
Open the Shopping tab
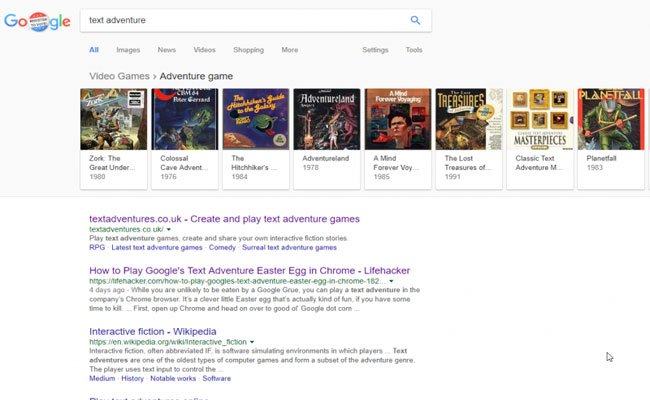(x=248, y=50)
